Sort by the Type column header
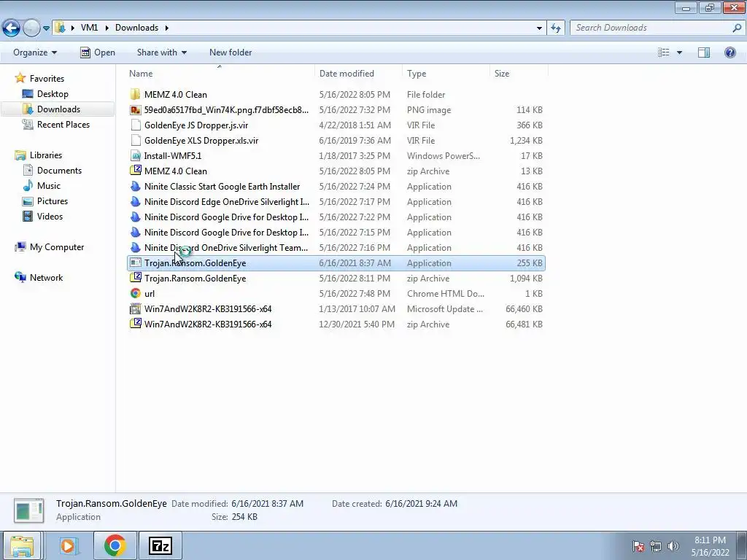This screenshot has height=560, width=747. [417, 74]
